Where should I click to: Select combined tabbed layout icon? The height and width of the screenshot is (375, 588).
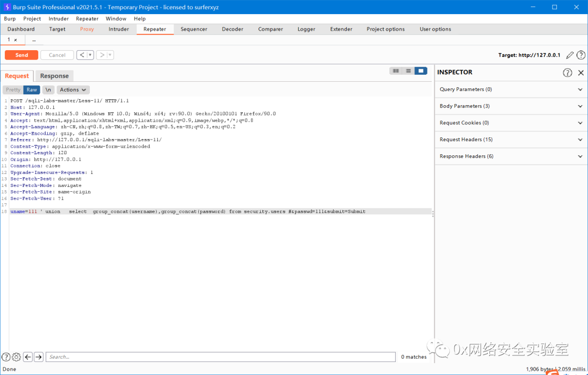coord(421,71)
